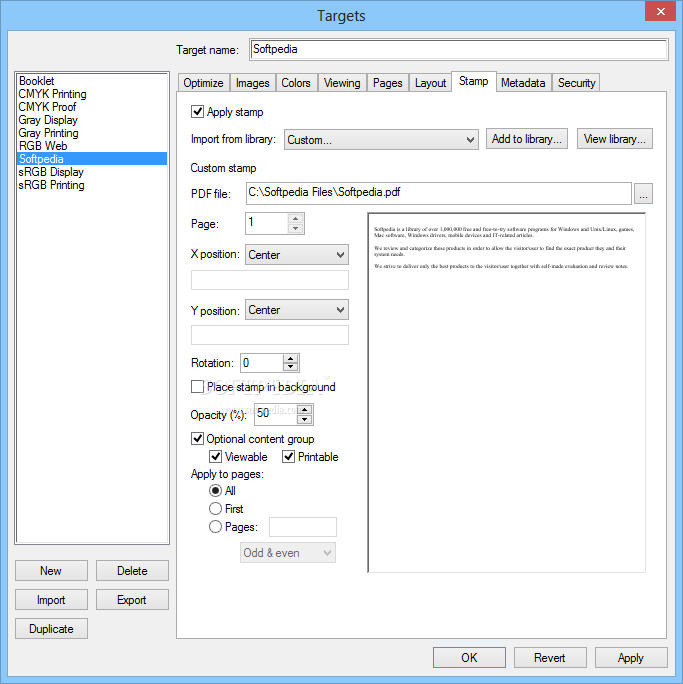
Task: Decrease Rotation value with down arrow
Action: (x=290, y=367)
